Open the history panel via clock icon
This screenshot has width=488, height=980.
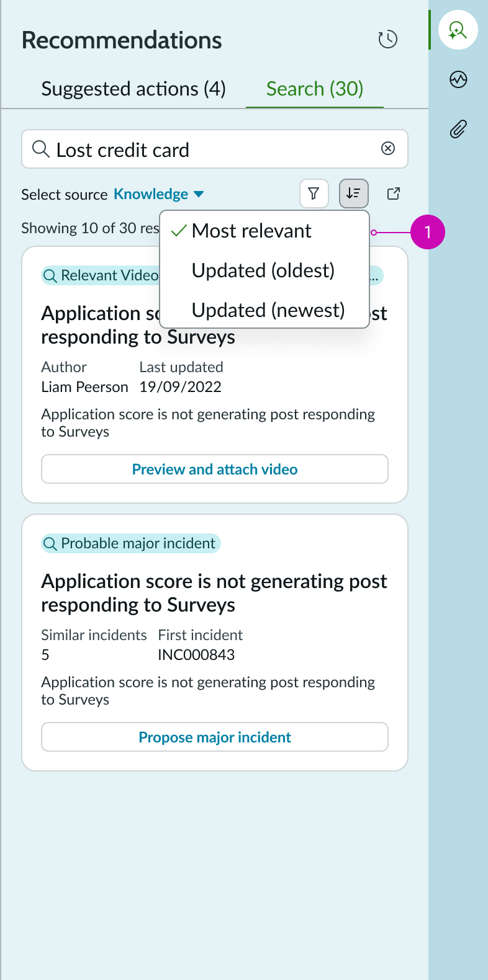pyautogui.click(x=387, y=38)
